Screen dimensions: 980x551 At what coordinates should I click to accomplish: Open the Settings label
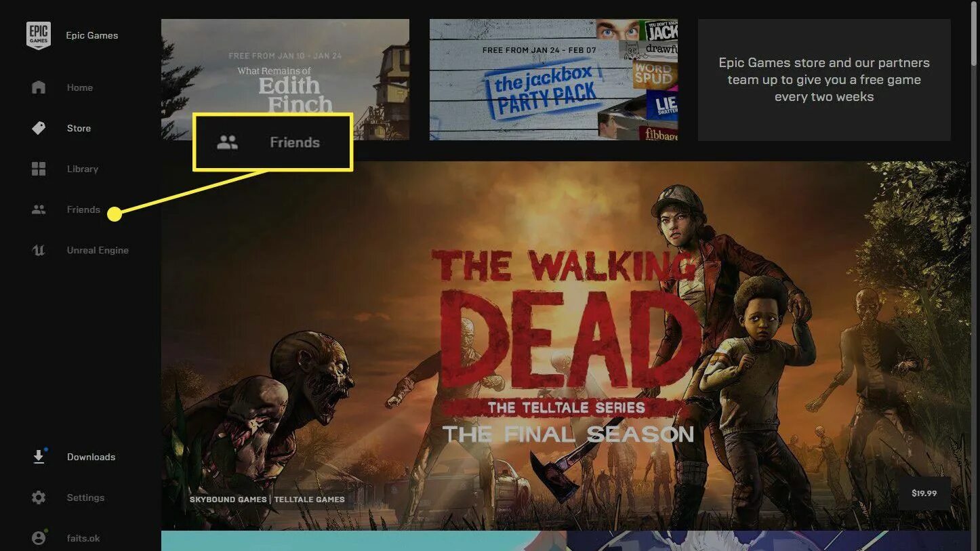85,497
